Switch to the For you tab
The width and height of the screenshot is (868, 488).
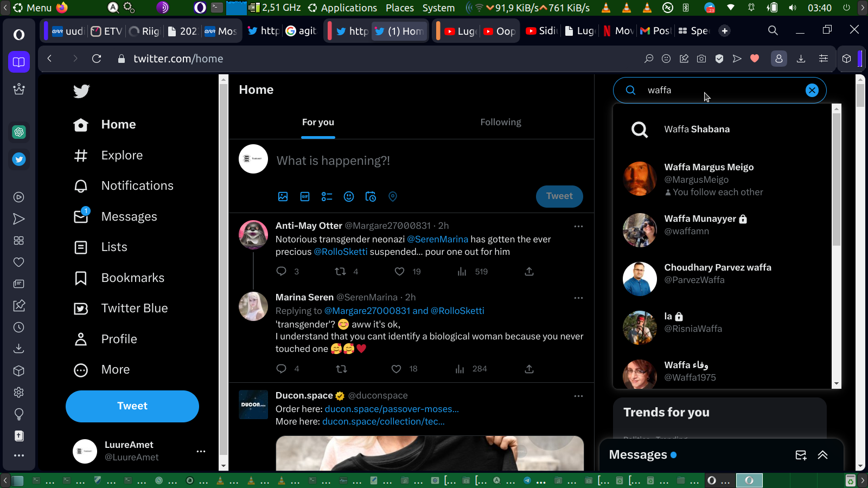(318, 123)
